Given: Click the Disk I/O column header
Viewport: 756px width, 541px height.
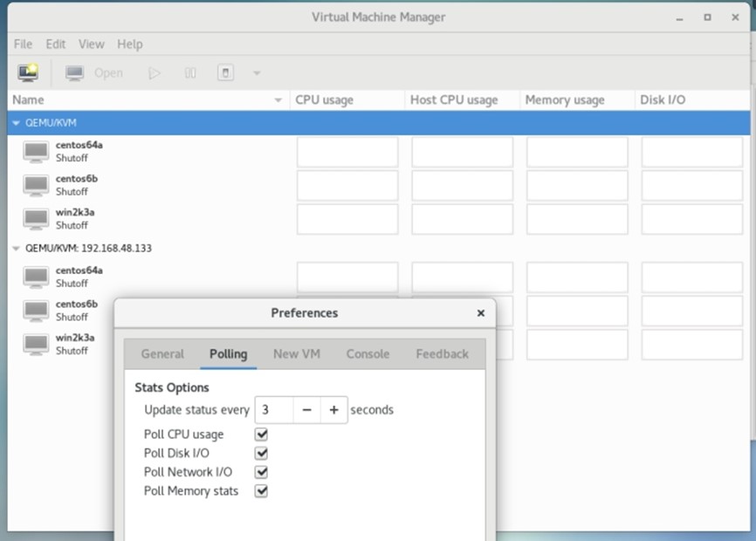Looking at the screenshot, I should pyautogui.click(x=692, y=100).
